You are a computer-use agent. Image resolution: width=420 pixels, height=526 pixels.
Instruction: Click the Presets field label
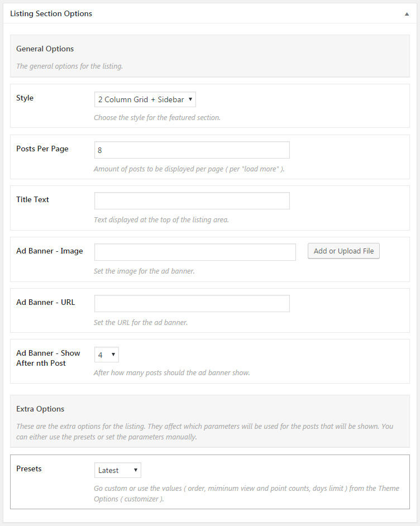click(29, 468)
